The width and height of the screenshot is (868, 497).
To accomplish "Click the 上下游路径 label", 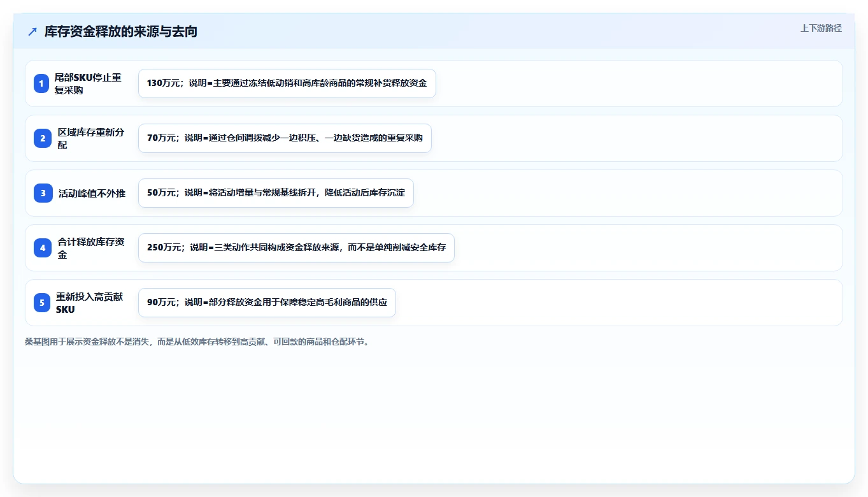I will click(821, 28).
